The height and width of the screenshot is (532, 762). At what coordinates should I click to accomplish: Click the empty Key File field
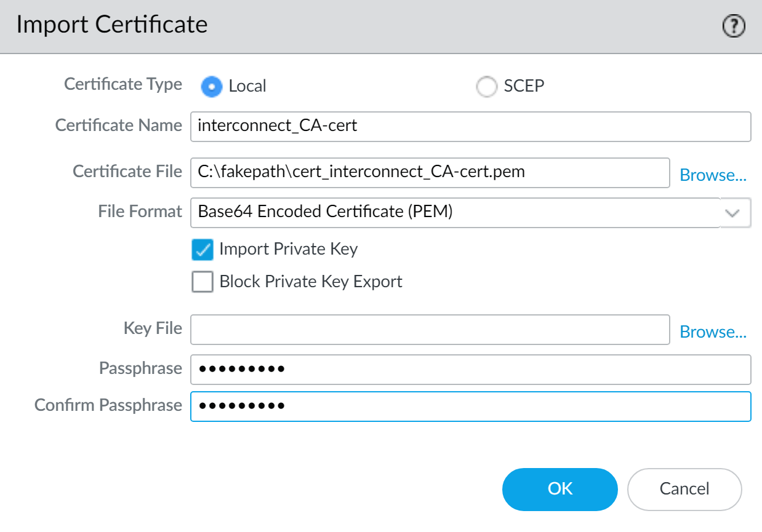(430, 330)
